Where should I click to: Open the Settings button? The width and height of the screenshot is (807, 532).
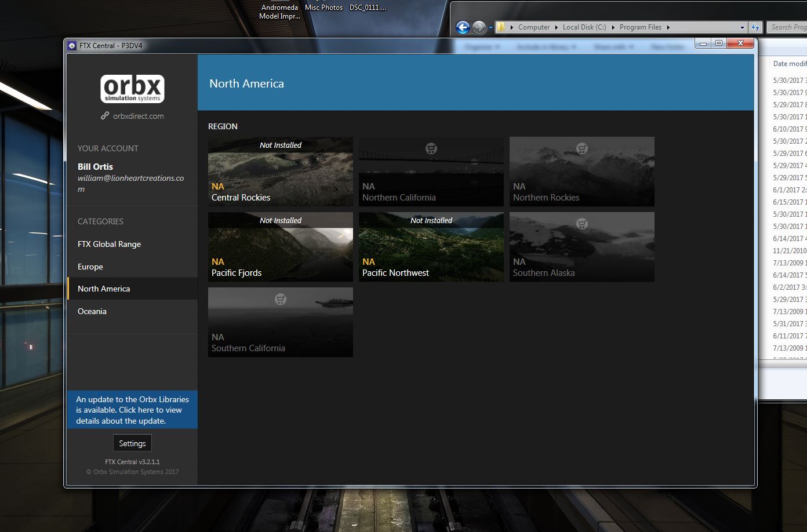point(132,442)
